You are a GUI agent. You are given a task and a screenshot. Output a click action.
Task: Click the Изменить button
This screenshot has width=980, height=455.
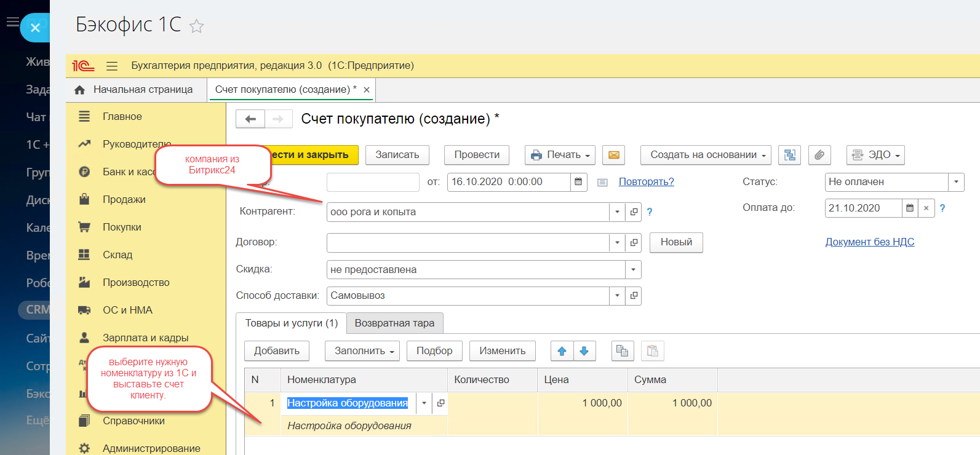point(503,351)
